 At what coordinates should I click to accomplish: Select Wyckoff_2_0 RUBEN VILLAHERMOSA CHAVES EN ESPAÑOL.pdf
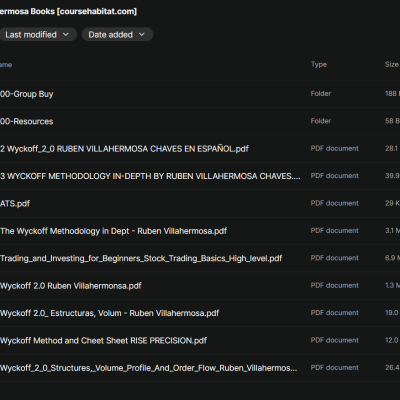click(124, 149)
